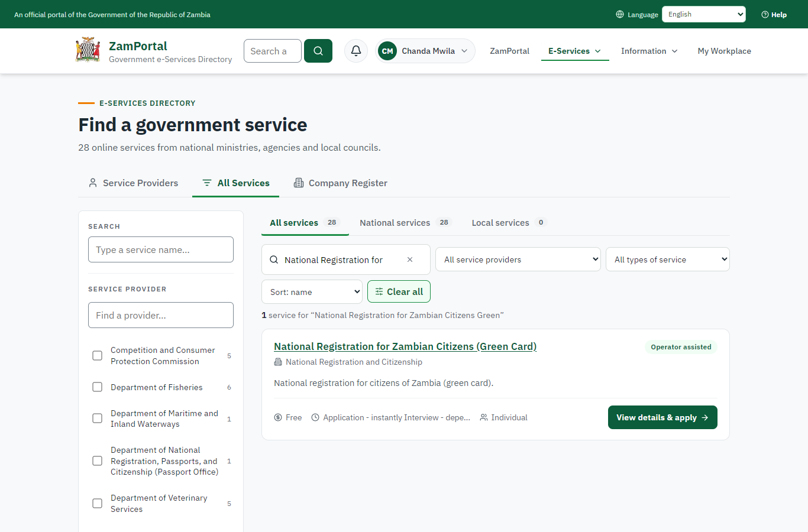Check Department of Maritime and Inland Waterways
Screen dimensions: 808x532
[98, 419]
